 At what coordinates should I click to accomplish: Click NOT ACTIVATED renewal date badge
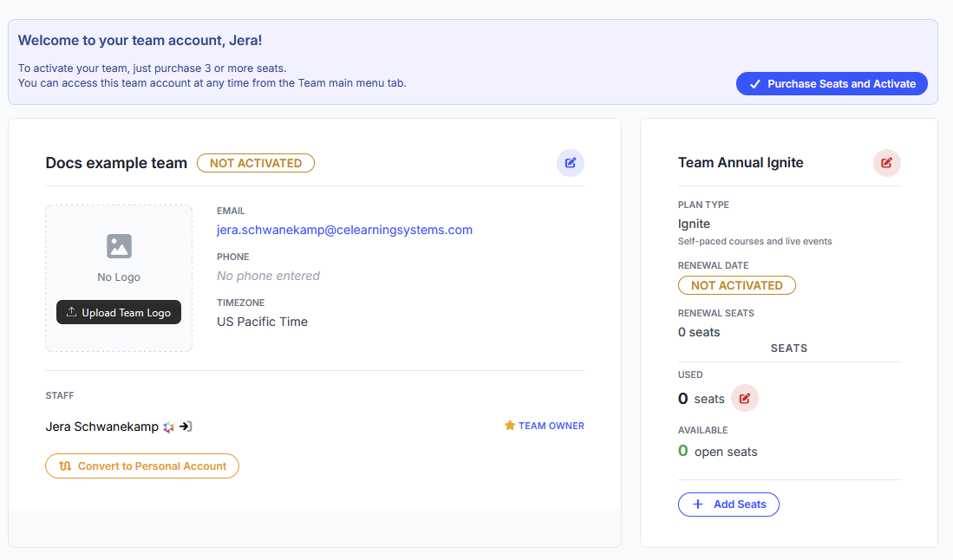coord(736,285)
